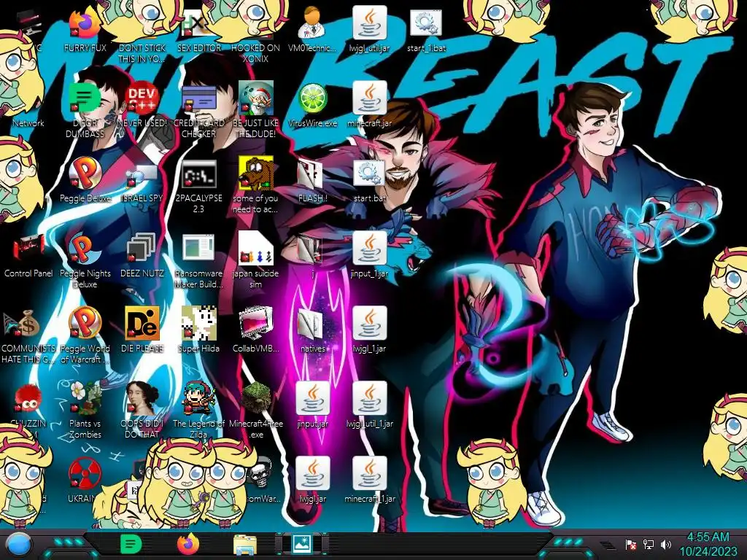Open the HOOKED ON XONIX icon
The image size is (747, 560).
256,52
